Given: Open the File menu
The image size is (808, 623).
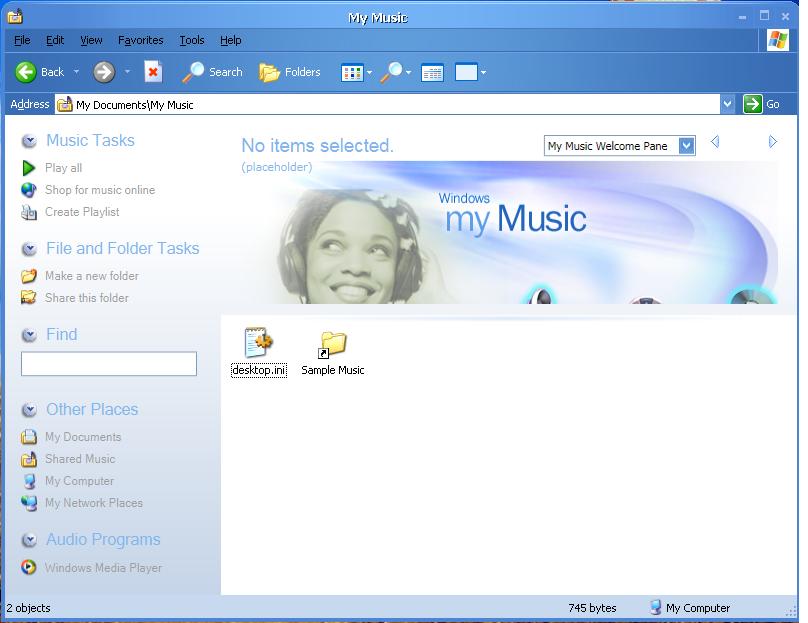Looking at the screenshot, I should coord(22,40).
